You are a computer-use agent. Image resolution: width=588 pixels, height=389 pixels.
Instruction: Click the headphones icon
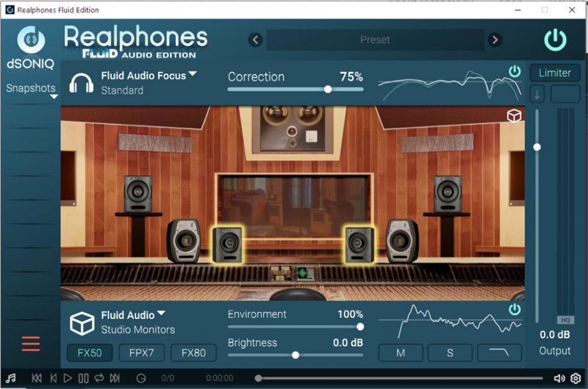click(x=82, y=83)
